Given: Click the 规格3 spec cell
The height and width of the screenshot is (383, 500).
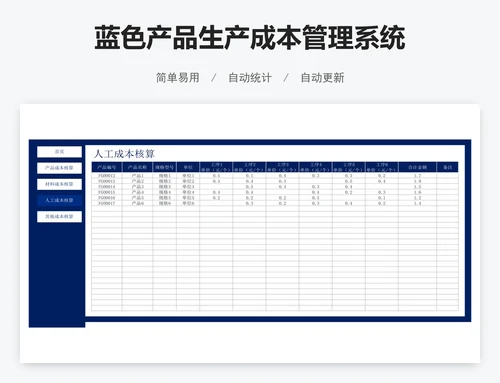Looking at the screenshot, I should (165, 187).
